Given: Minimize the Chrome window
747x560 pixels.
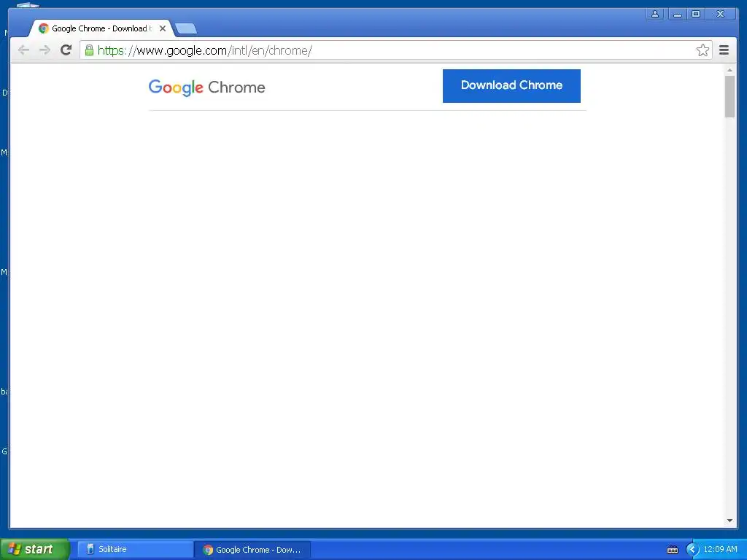Looking at the screenshot, I should [x=677, y=14].
